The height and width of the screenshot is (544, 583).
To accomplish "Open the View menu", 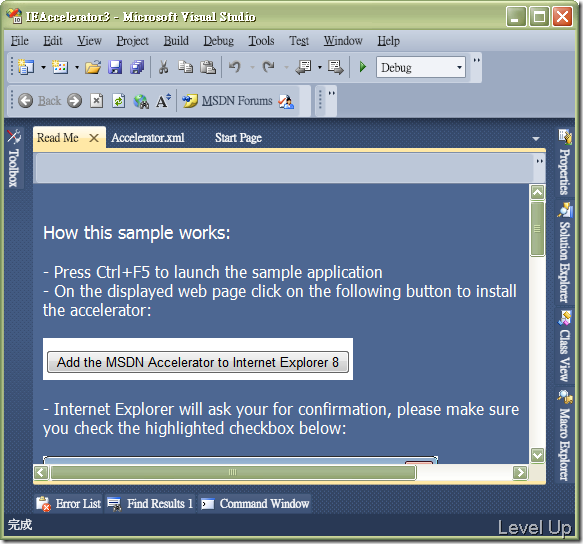I will (89, 41).
